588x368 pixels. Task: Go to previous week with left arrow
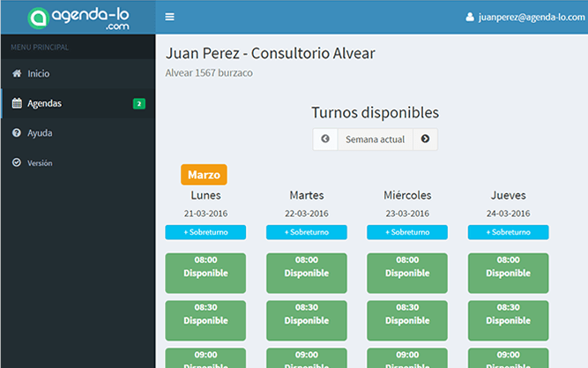pos(325,139)
